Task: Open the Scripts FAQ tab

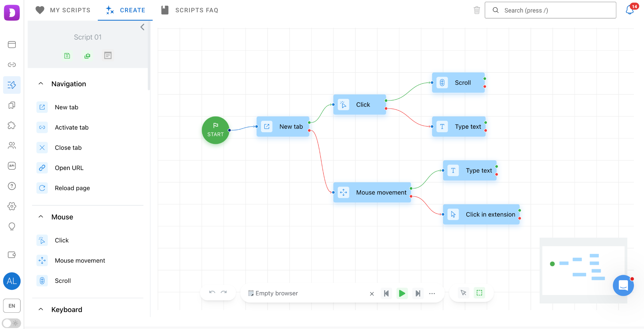Action: pos(190,10)
